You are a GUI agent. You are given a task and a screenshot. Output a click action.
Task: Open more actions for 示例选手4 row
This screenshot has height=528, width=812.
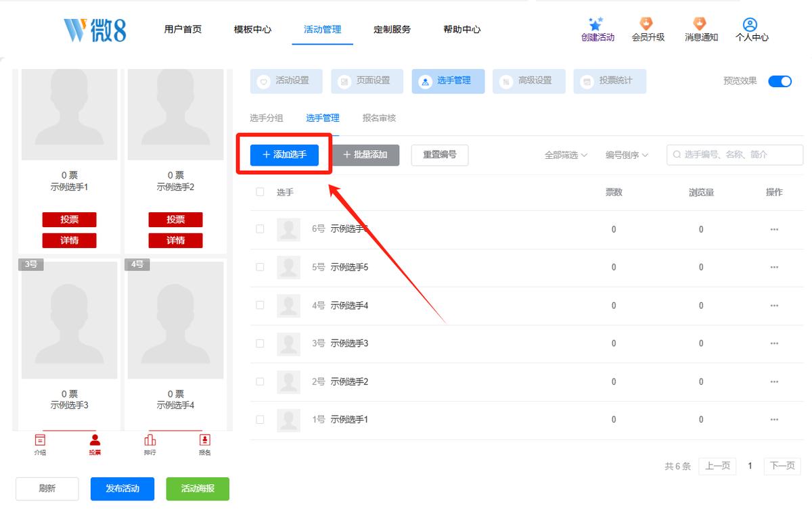click(774, 306)
